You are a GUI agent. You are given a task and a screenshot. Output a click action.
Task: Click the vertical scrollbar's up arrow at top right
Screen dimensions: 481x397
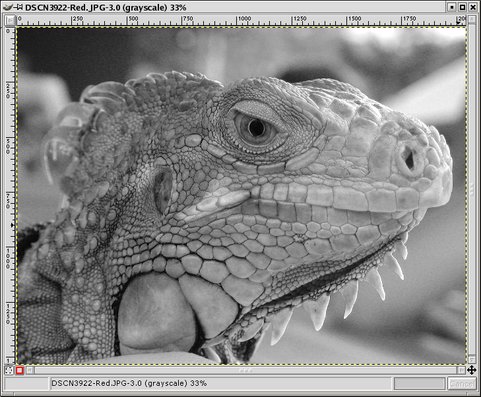coord(472,20)
